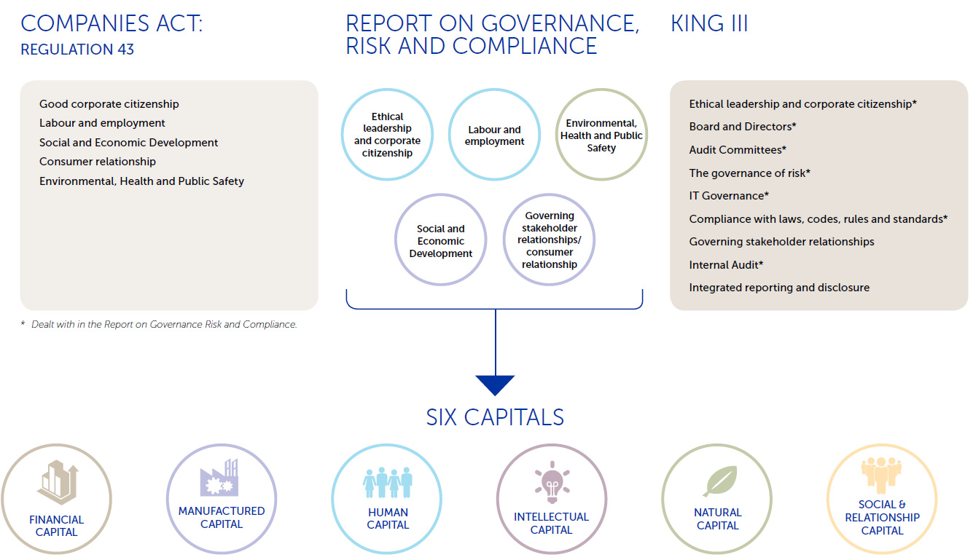Image resolution: width=973 pixels, height=560 pixels.
Task: Select the King III heading
Action: point(708,23)
